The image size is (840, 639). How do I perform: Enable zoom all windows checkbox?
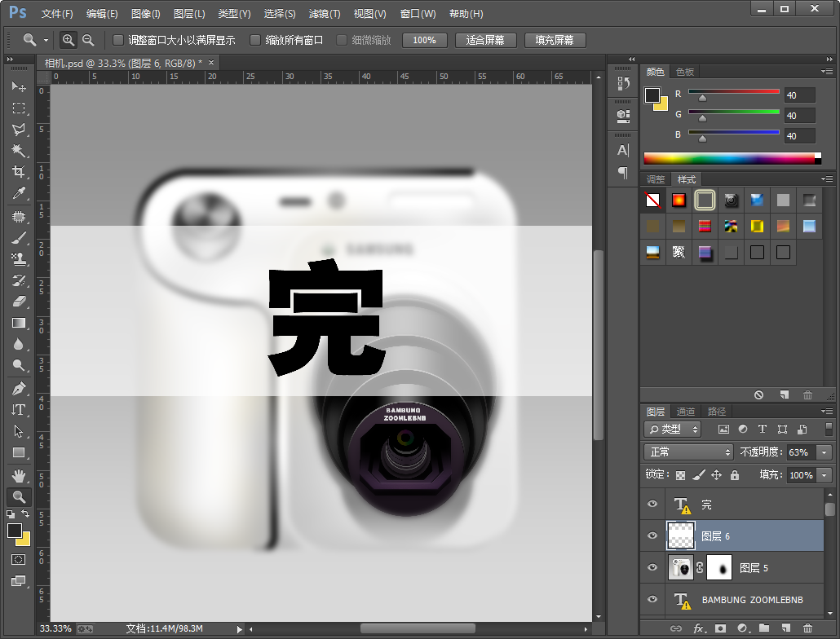pyautogui.click(x=255, y=40)
